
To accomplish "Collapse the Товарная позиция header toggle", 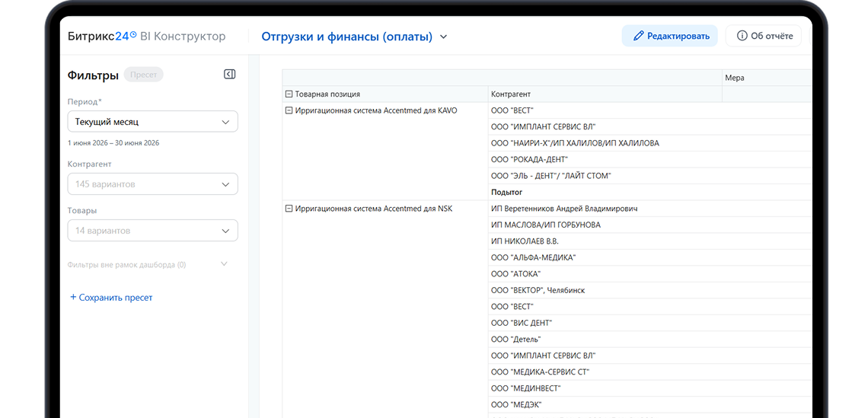I will point(289,94).
